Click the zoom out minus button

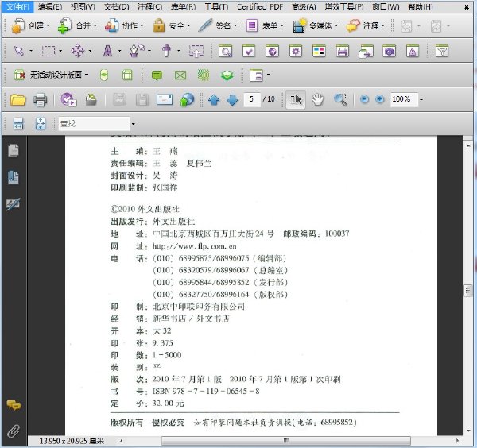(x=364, y=99)
